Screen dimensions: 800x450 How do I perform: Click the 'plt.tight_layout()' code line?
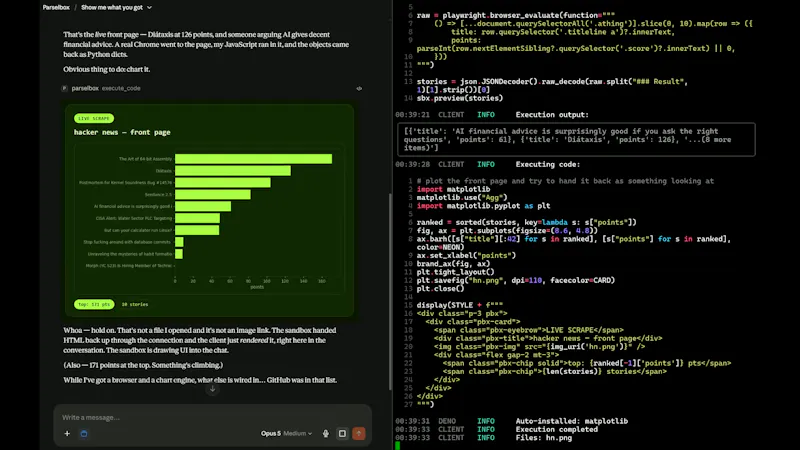point(455,272)
